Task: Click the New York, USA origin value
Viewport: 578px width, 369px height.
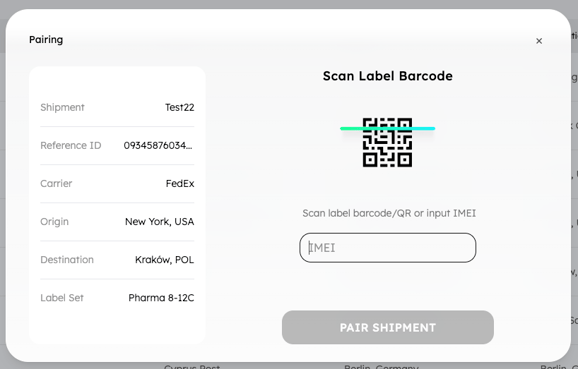Action: coord(160,221)
